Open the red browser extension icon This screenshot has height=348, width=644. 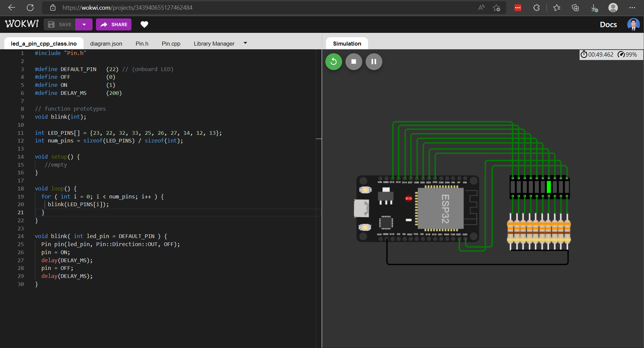518,7
